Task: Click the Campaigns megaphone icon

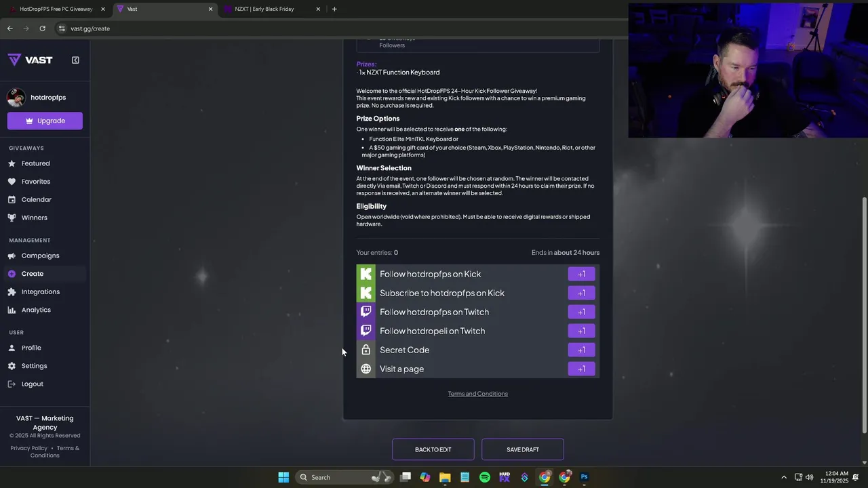Action: pos(12,256)
